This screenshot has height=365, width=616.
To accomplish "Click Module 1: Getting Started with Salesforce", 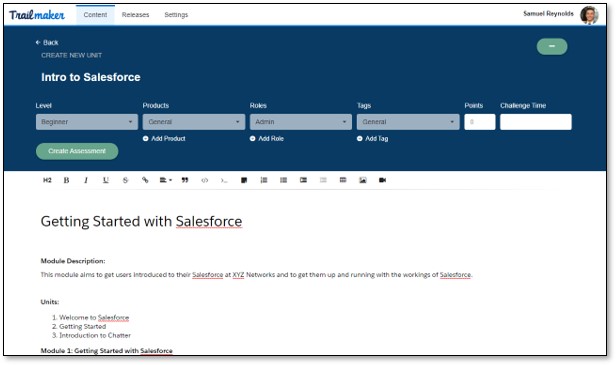I will (106, 351).
